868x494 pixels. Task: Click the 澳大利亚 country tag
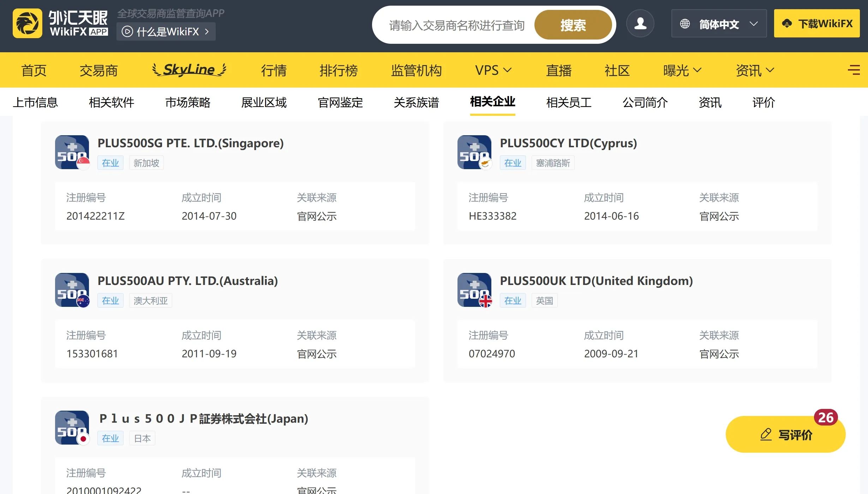pyautogui.click(x=151, y=300)
